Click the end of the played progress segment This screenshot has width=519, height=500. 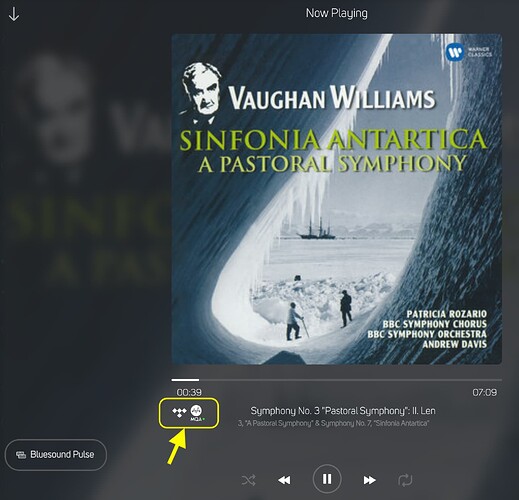coord(199,380)
